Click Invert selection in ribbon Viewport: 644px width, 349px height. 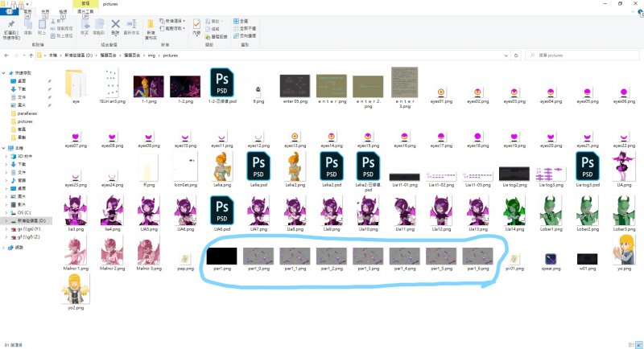click(245, 35)
